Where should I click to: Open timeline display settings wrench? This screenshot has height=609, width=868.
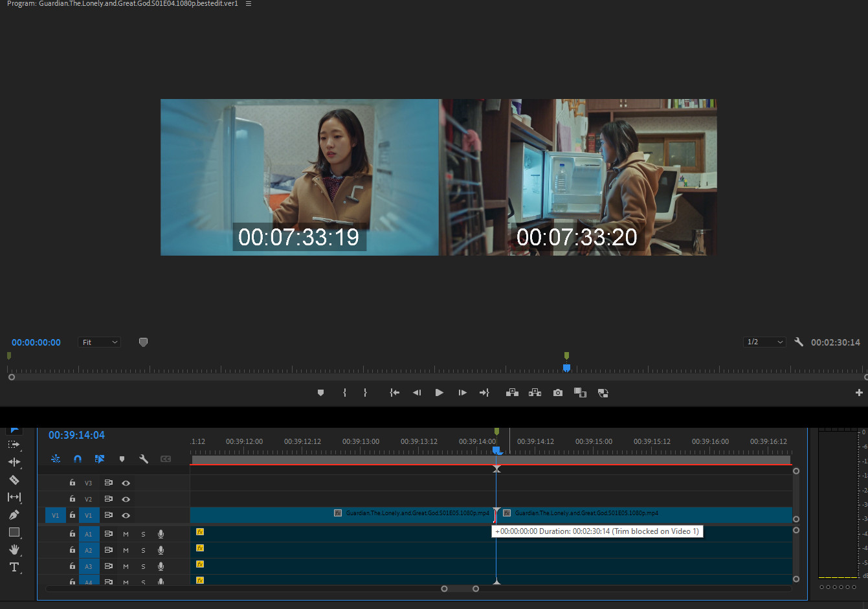pos(144,459)
